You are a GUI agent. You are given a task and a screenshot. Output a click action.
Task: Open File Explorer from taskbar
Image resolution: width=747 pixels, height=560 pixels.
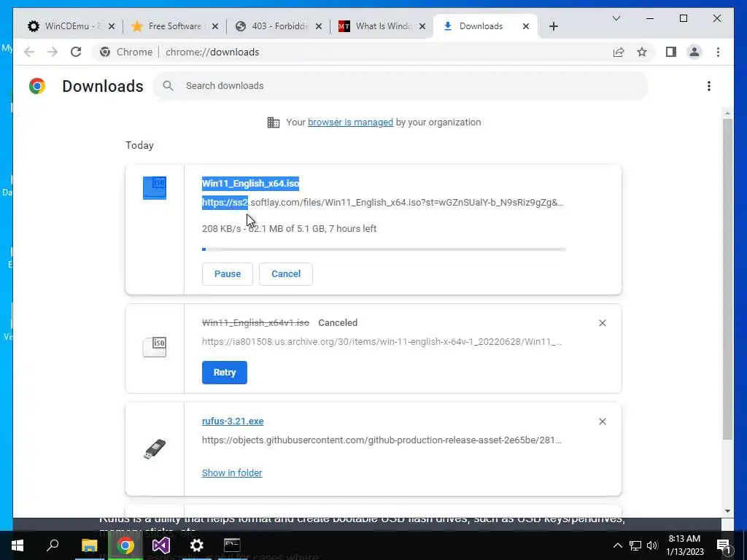89,545
